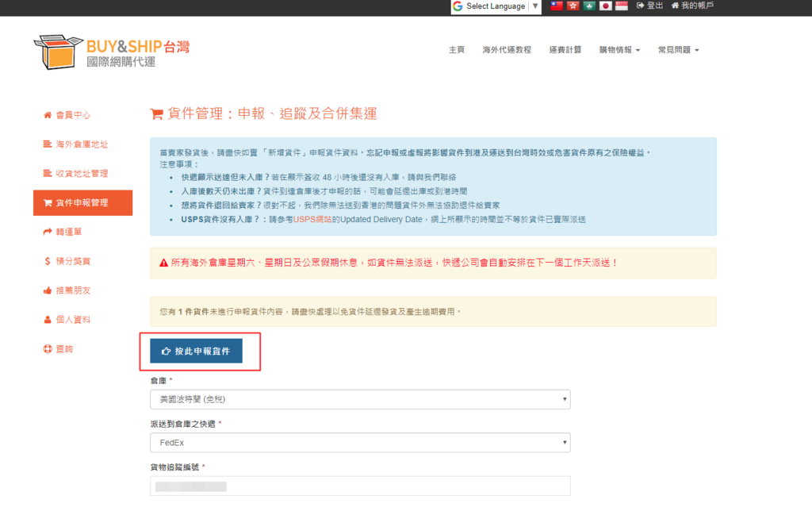This screenshot has height=511, width=812.
Task: Choose the Japan flag icon
Action: (x=606, y=6)
